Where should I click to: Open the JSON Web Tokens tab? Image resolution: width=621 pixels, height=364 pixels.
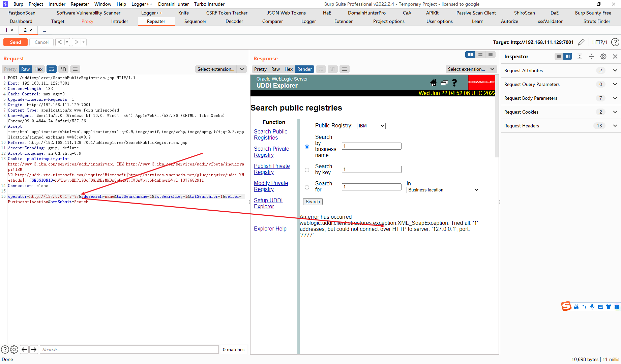click(287, 13)
